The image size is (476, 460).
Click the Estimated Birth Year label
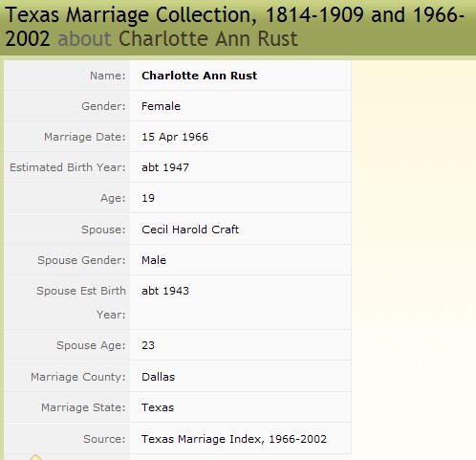pos(68,167)
